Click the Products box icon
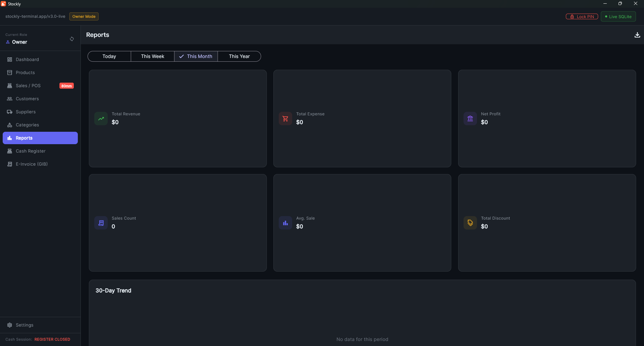 click(x=10, y=72)
